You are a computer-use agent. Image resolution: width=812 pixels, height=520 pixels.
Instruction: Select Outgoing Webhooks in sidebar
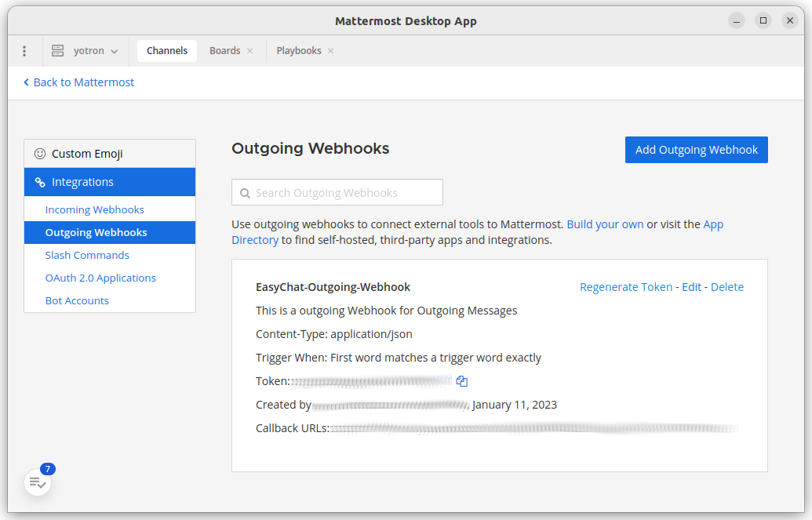pyautogui.click(x=110, y=233)
